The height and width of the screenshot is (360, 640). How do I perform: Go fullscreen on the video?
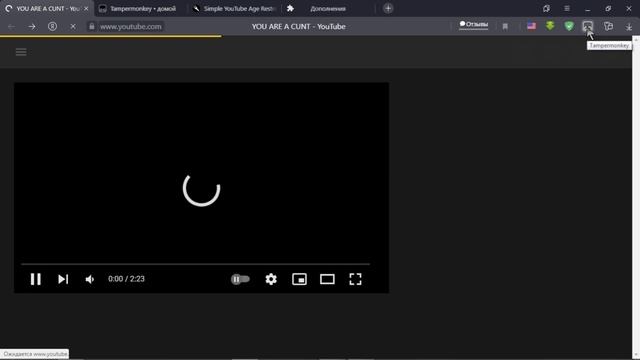pos(356,279)
